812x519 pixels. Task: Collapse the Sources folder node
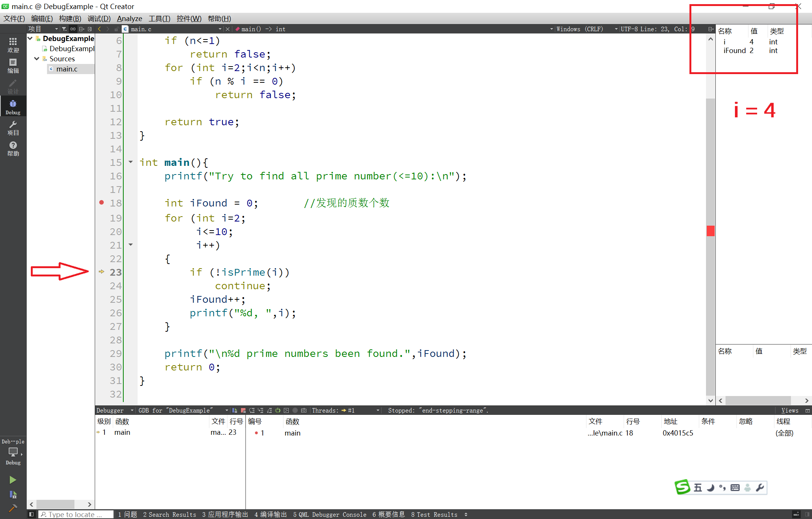37,59
